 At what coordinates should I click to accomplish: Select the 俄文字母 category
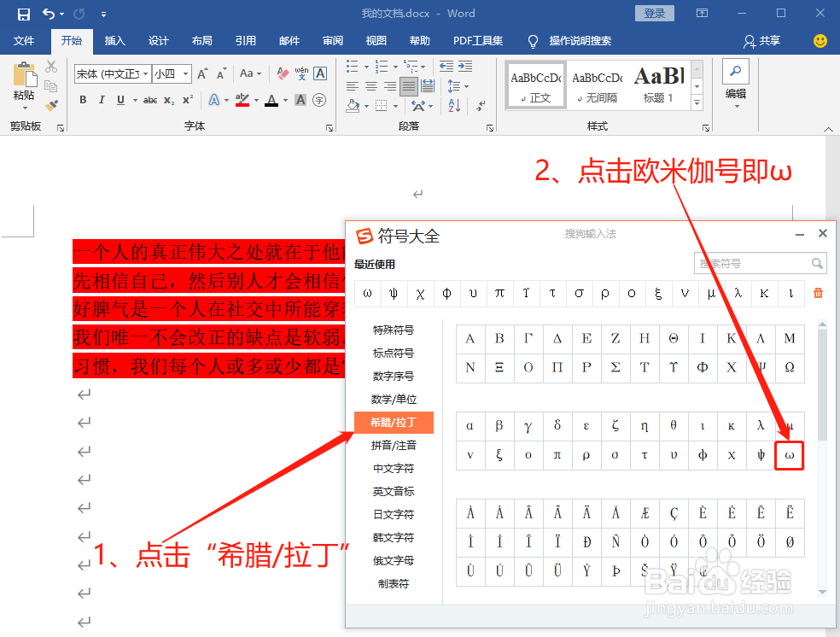pos(394,560)
